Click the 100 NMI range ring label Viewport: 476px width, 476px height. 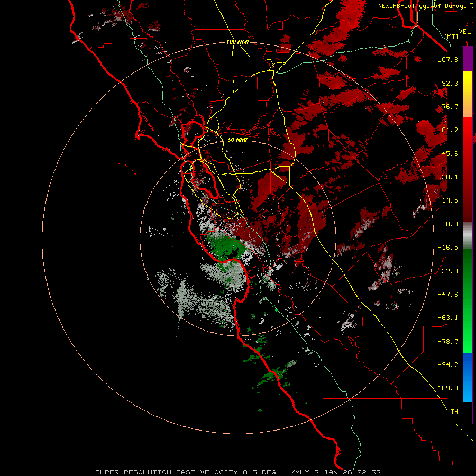(x=237, y=42)
